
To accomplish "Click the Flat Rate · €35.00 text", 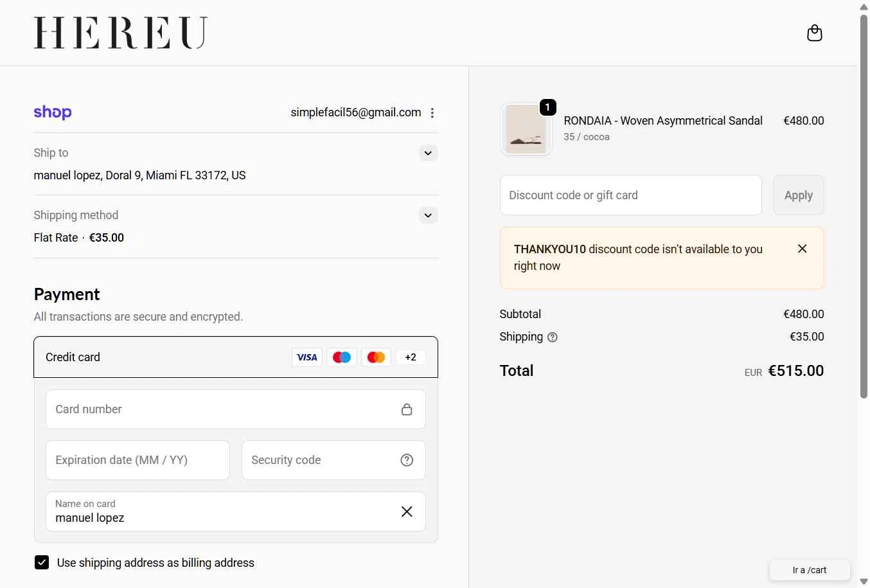I will point(79,238).
